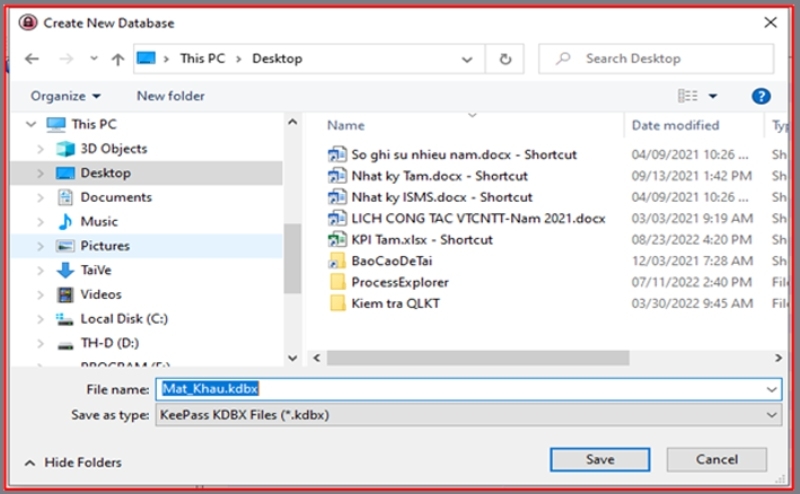
Task: Click the Excel icon of KPI Tam.xlsx
Action: tap(337, 240)
